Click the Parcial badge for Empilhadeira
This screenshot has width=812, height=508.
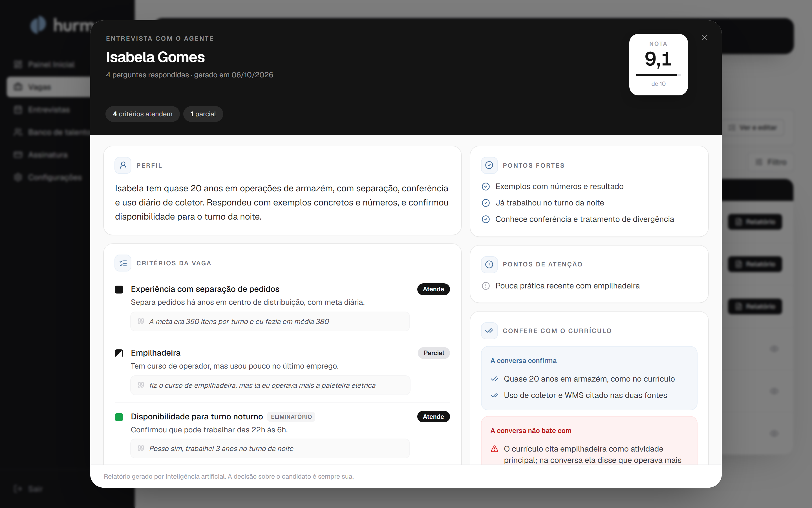point(434,353)
